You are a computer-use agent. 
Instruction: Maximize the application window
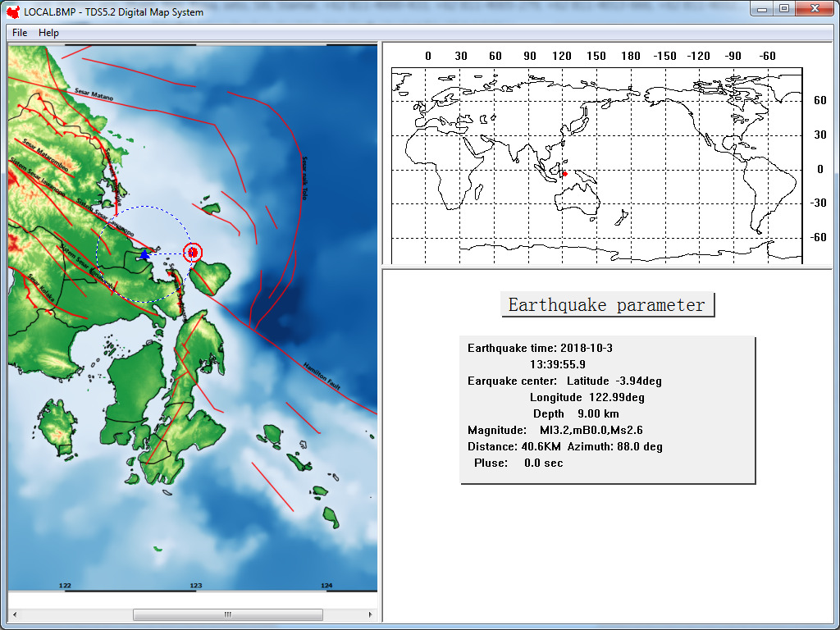[783, 8]
